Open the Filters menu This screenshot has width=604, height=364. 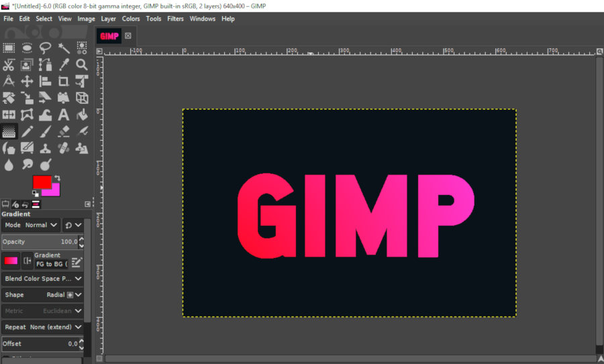(x=175, y=19)
